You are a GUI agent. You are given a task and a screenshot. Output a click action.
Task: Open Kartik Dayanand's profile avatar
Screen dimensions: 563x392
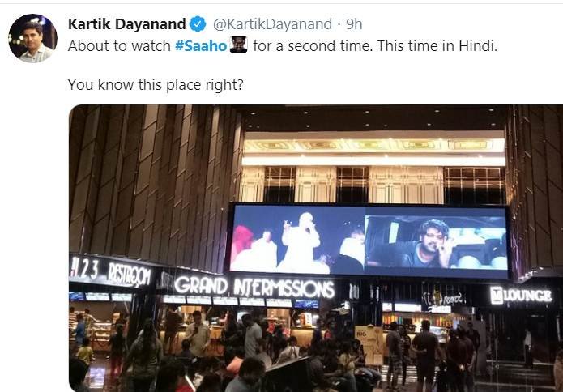tap(32, 38)
